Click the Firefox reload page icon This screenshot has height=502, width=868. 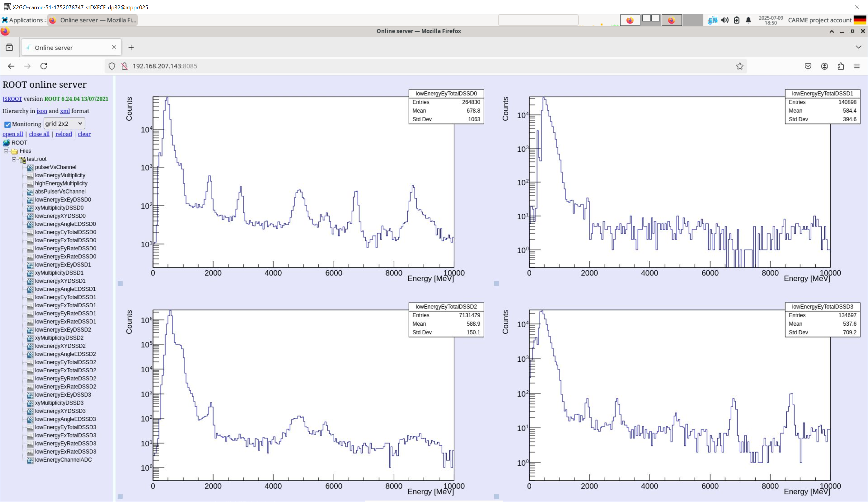tap(44, 66)
